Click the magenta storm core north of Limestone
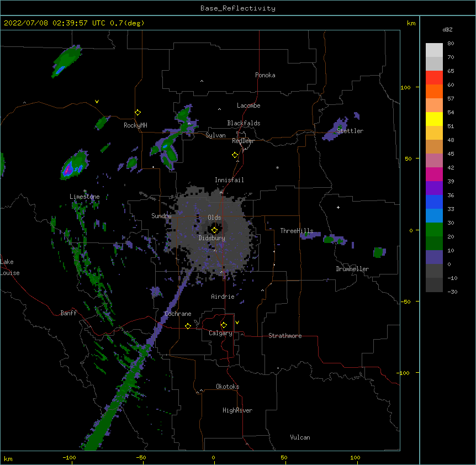Image resolution: width=476 pixels, height=465 pixels. coord(68,170)
